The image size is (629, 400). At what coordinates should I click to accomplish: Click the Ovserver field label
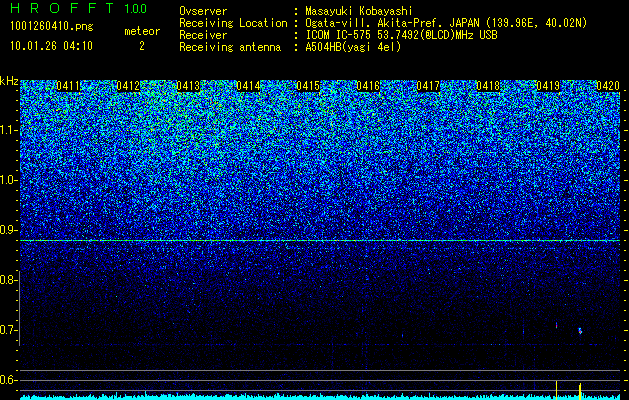[x=203, y=11]
